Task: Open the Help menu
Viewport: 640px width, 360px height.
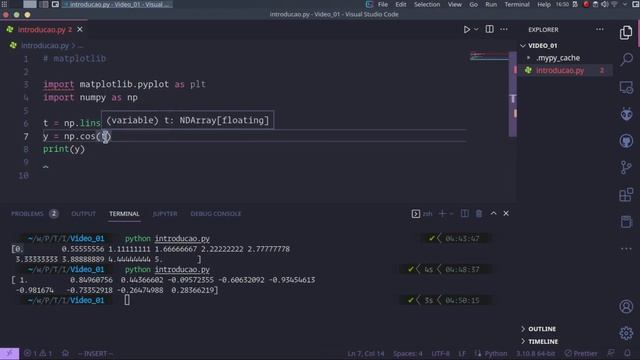Action: [x=544, y=4]
